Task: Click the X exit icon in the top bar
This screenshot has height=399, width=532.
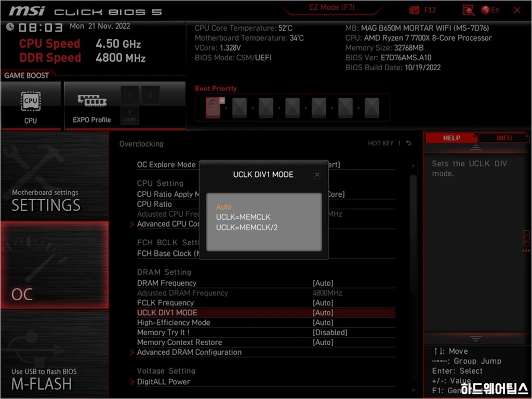Action: tap(517, 10)
